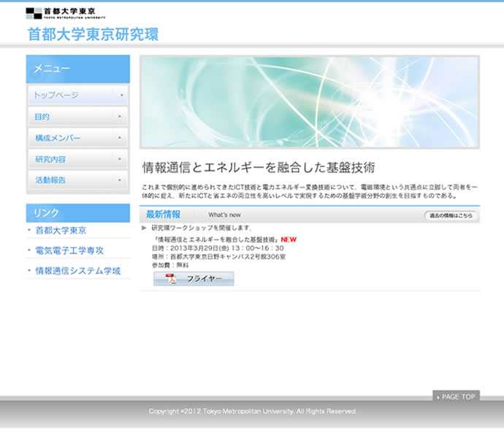Go to 構成メンバー page

point(78,137)
